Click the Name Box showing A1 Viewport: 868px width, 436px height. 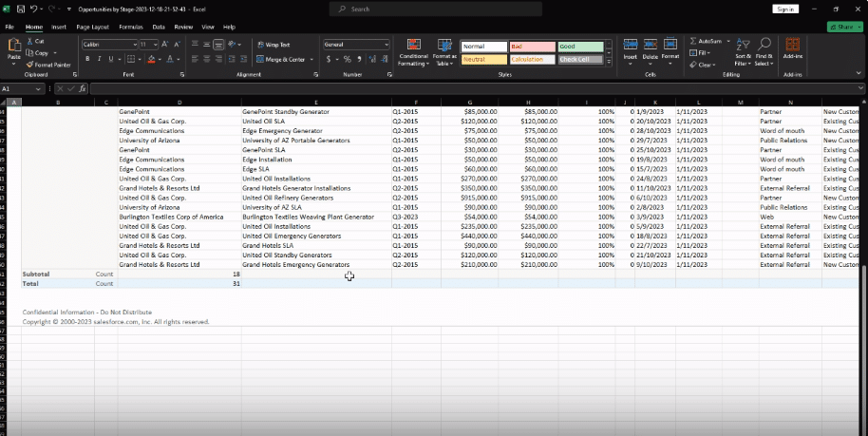coord(22,88)
